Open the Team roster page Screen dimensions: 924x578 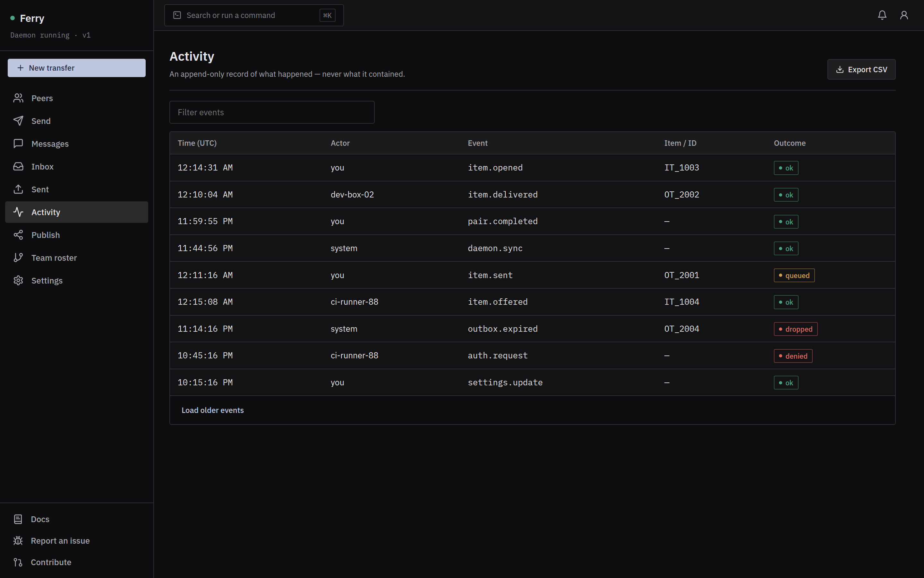click(76, 258)
